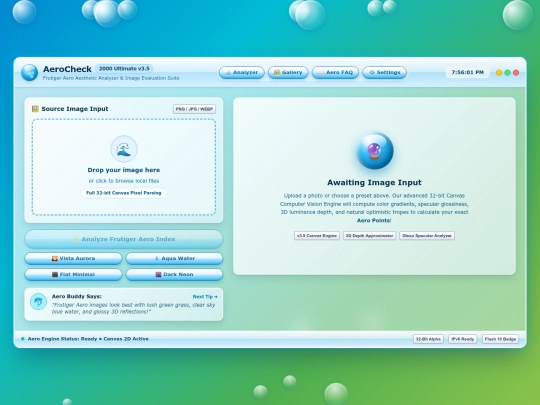This screenshot has height=405, width=540.
Task: Click the 3D Depth Approximator tag
Action: pos(369,236)
